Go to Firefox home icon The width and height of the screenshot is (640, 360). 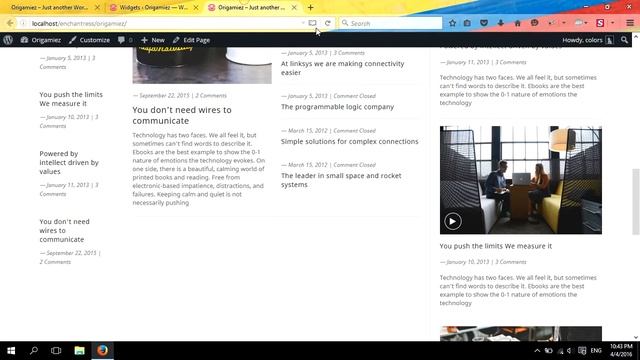(518, 23)
